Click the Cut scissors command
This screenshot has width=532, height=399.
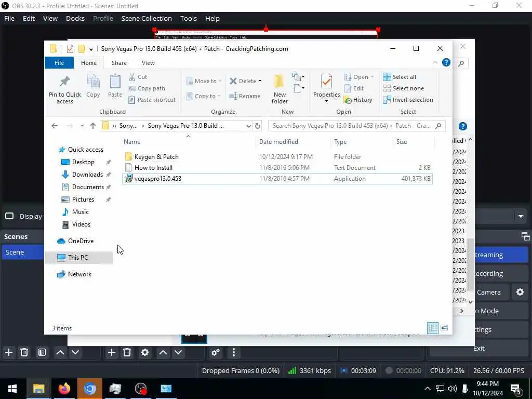[x=138, y=77]
